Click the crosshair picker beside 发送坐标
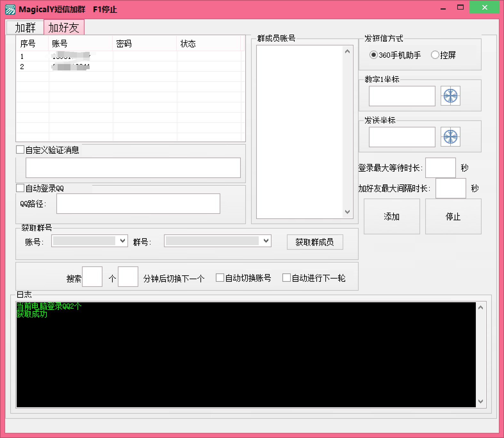 (450, 137)
